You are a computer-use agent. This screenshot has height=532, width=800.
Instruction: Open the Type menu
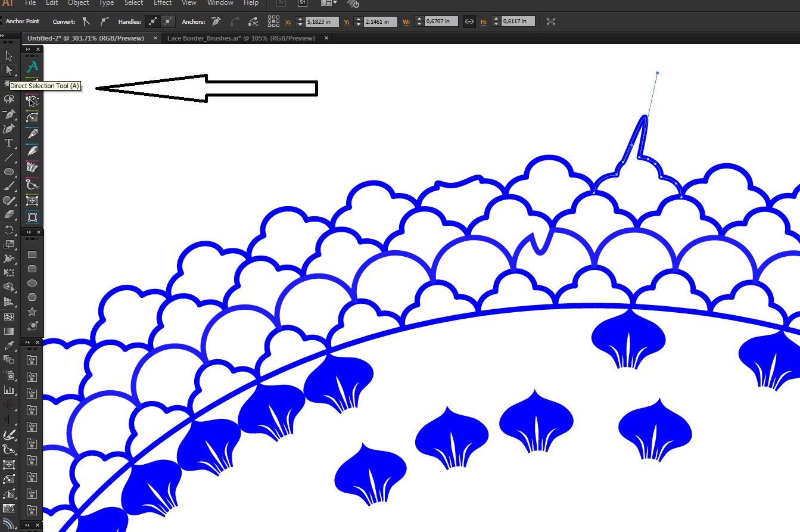(x=106, y=3)
